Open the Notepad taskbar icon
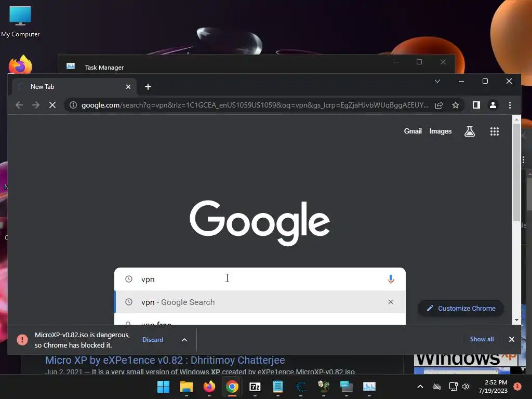This screenshot has width=532, height=399. [278, 387]
